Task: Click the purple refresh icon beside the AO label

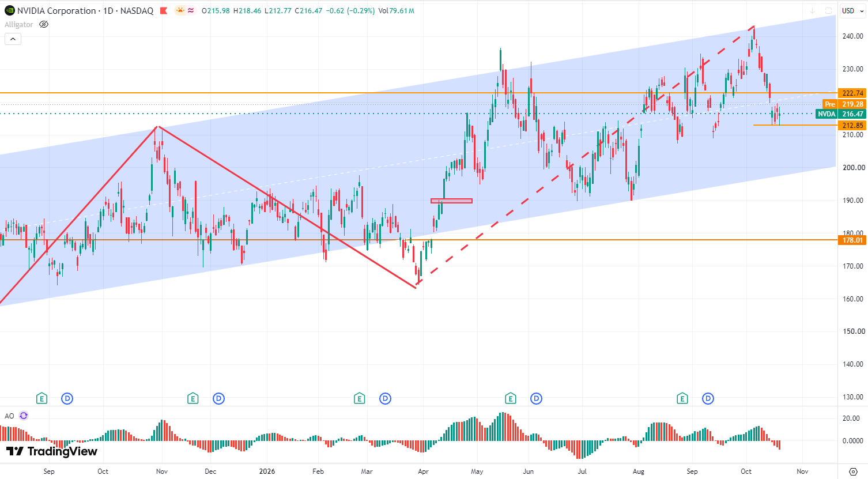Action: coord(24,416)
